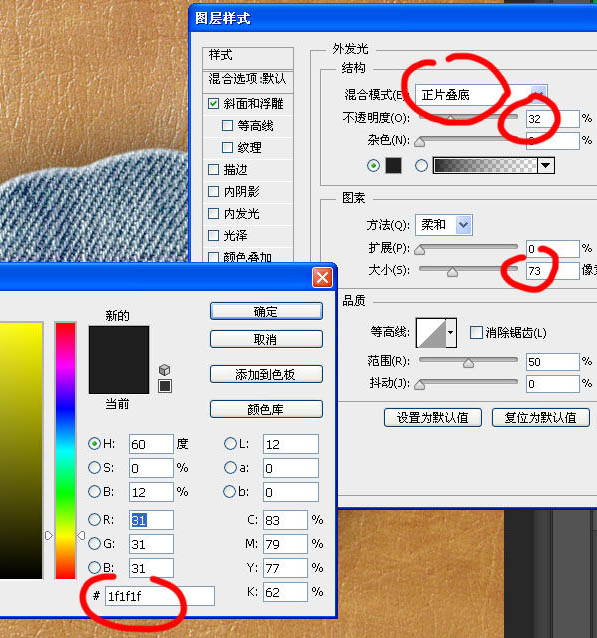Click the 添加到色板 button

[x=266, y=374]
